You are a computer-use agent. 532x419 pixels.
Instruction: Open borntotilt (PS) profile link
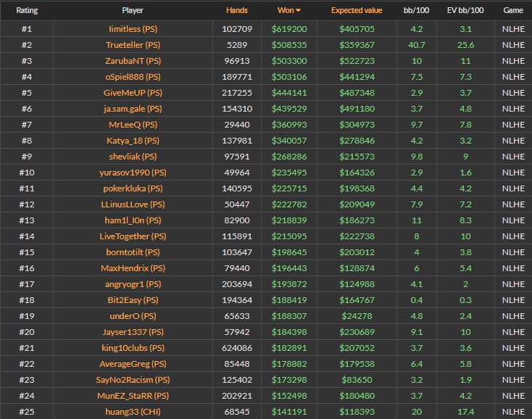coord(133,252)
